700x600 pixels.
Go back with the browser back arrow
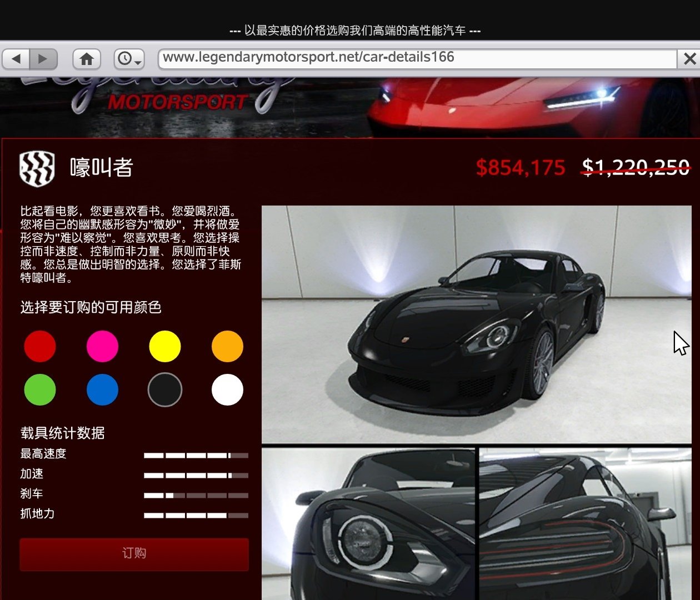coord(17,58)
